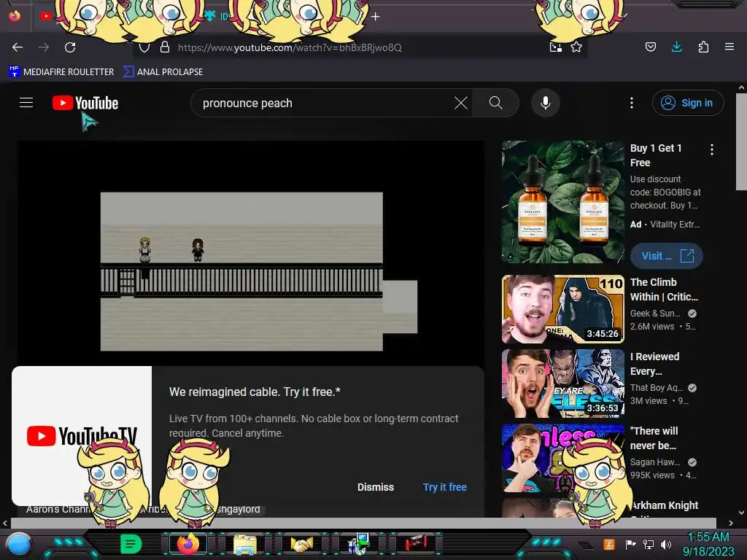This screenshot has width=747, height=560.
Task: Open the YouTube guide hamburger menu
Action: point(26,102)
